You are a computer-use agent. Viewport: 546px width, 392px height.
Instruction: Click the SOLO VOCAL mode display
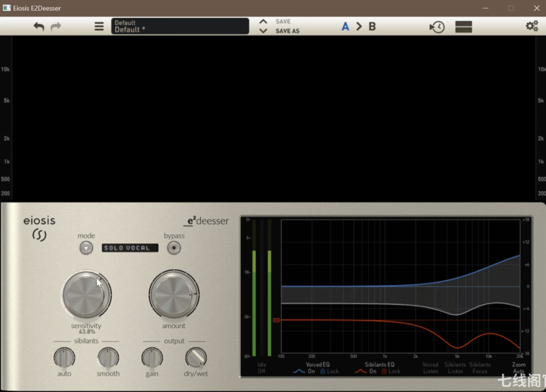(130, 248)
